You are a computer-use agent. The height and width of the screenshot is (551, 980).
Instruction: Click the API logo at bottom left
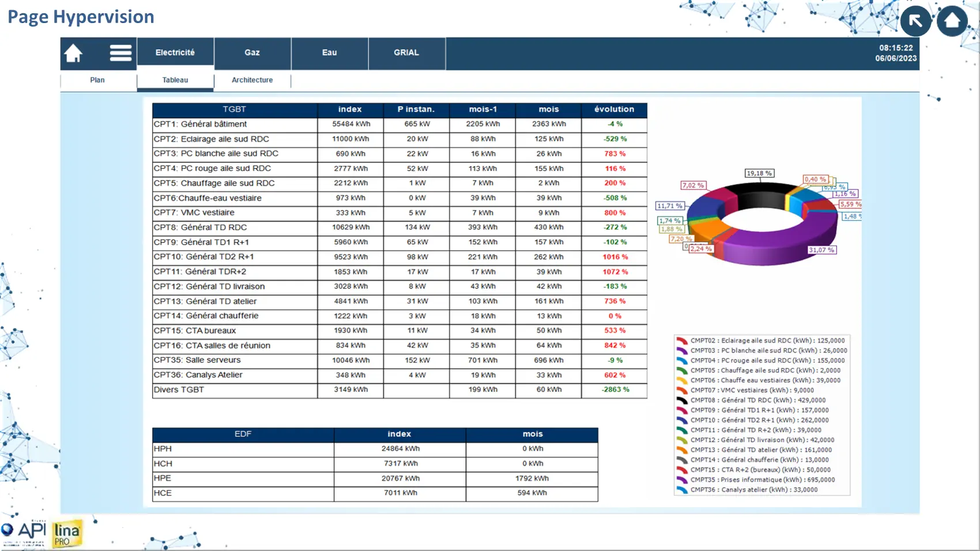tap(24, 531)
